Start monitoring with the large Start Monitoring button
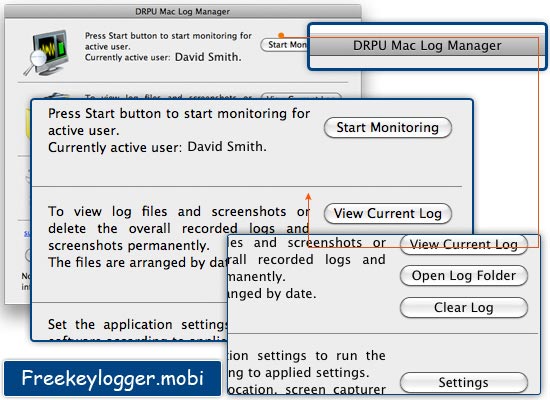 pos(388,128)
